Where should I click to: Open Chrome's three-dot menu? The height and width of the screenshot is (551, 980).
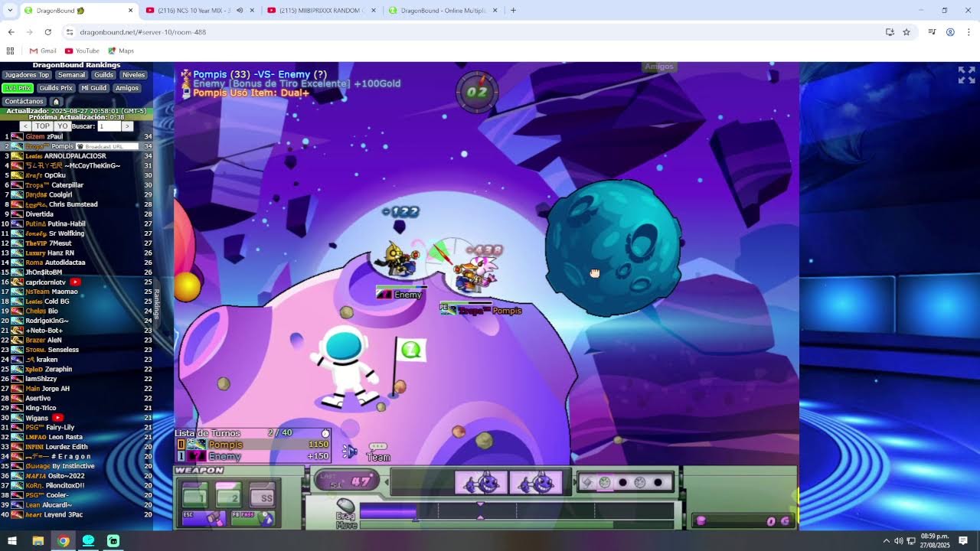pos(969,32)
